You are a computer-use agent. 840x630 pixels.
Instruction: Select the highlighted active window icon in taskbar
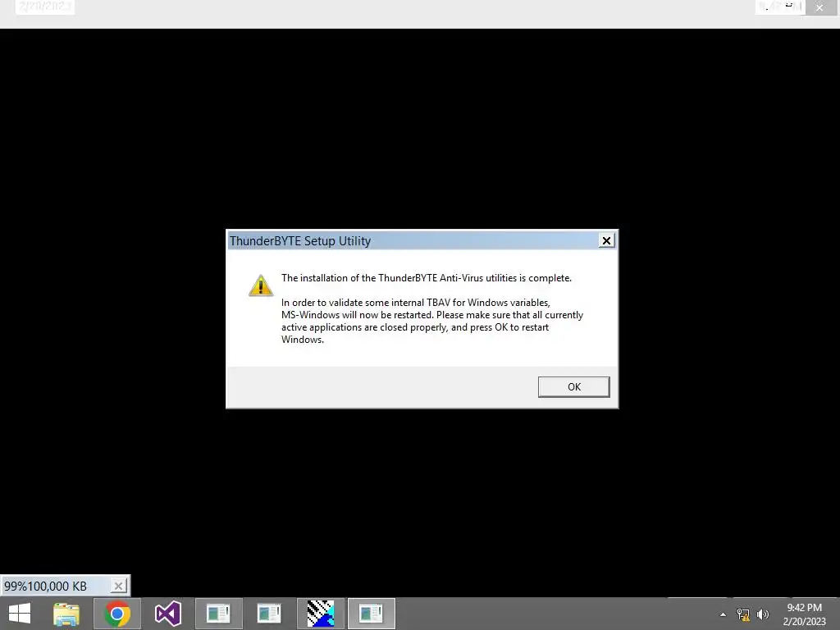pyautogui.click(x=372, y=614)
